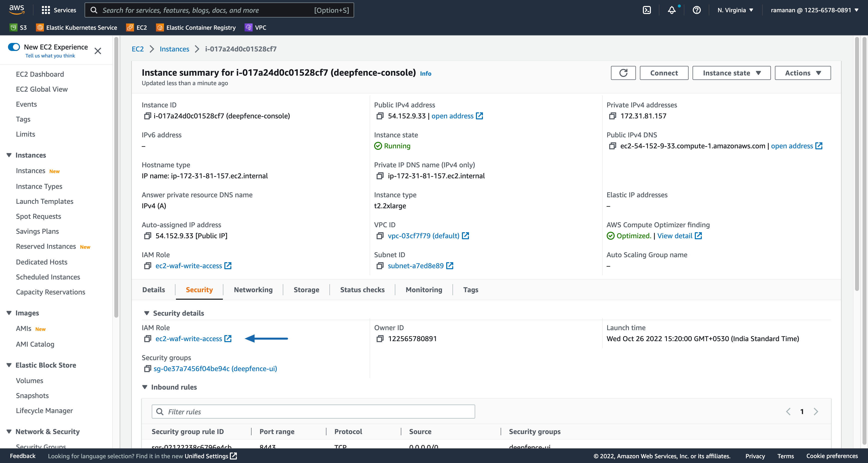The height and width of the screenshot is (463, 868).
Task: Open the S3 shortcut in favorites bar
Action: [18, 28]
